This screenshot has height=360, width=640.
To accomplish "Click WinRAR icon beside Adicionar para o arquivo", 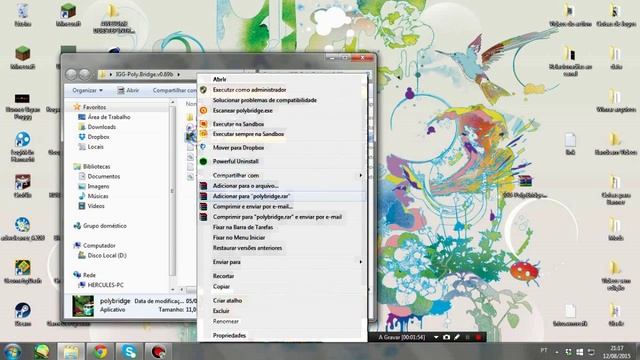I will (203, 186).
